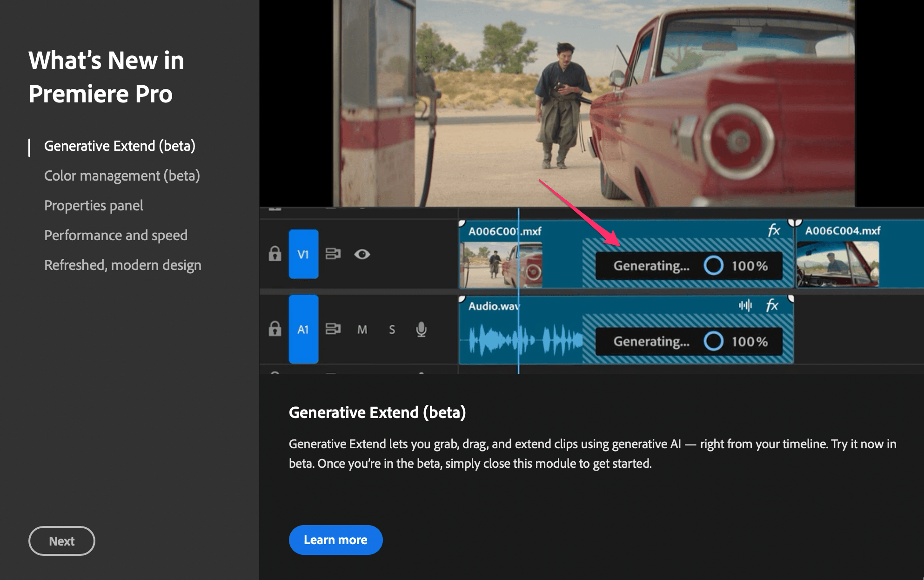Toggle V1 sync lock icon
The width and height of the screenshot is (924, 580).
[333, 254]
